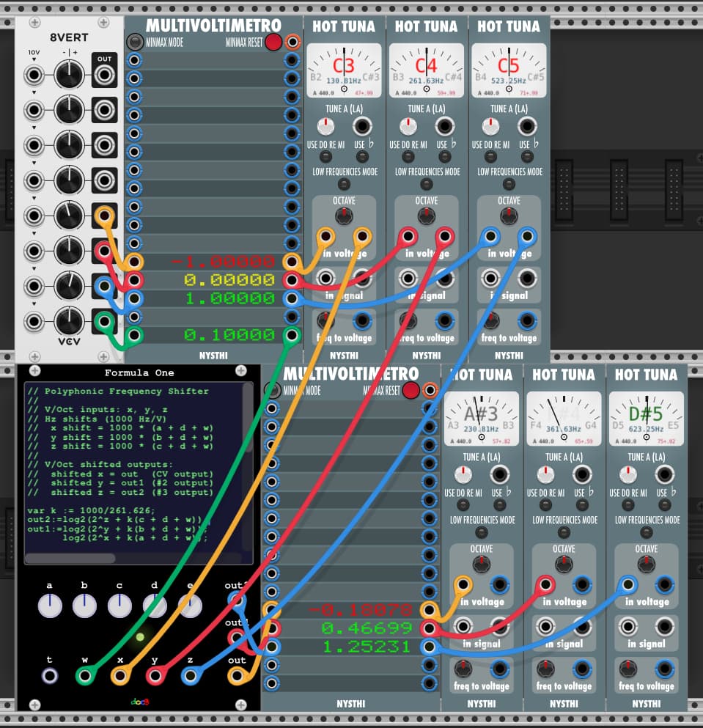Click the Octave knob on D#5 Hot Tuna
This screenshot has height=728, width=703.
click(x=647, y=564)
